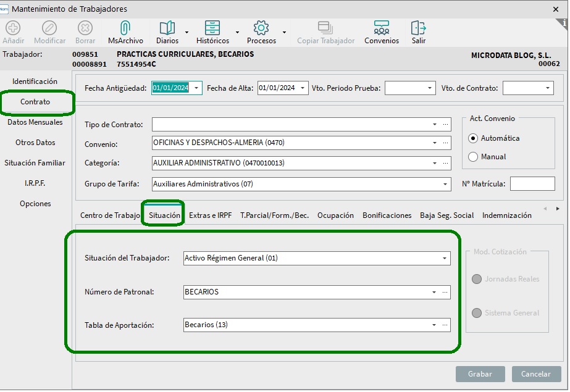570x392 pixels.
Task: Click ellipsis button next to Convenio field
Action: pyautogui.click(x=445, y=143)
